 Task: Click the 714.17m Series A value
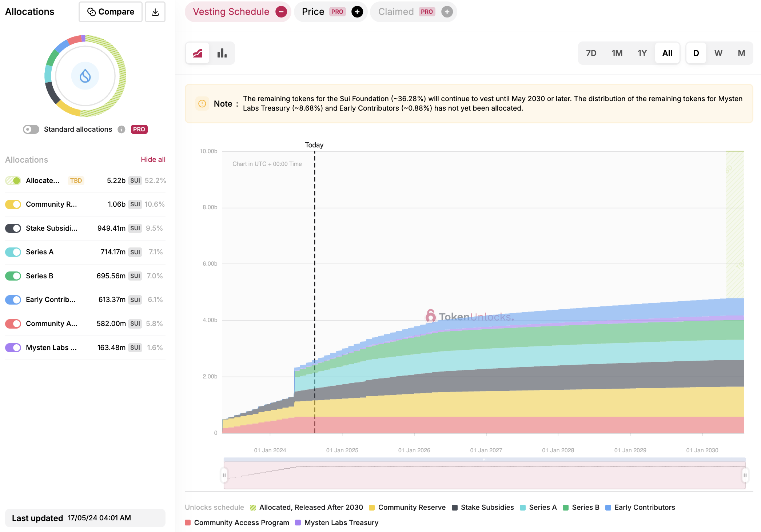click(113, 252)
